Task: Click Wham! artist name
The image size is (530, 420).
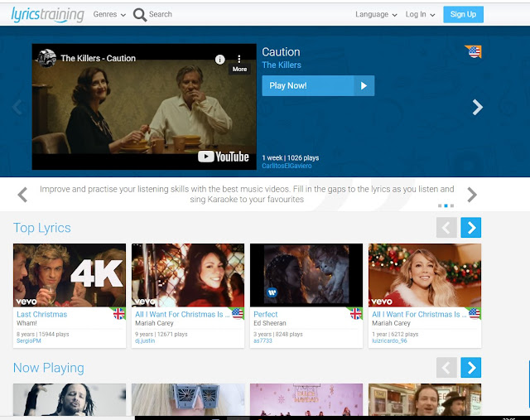Action: click(x=26, y=323)
